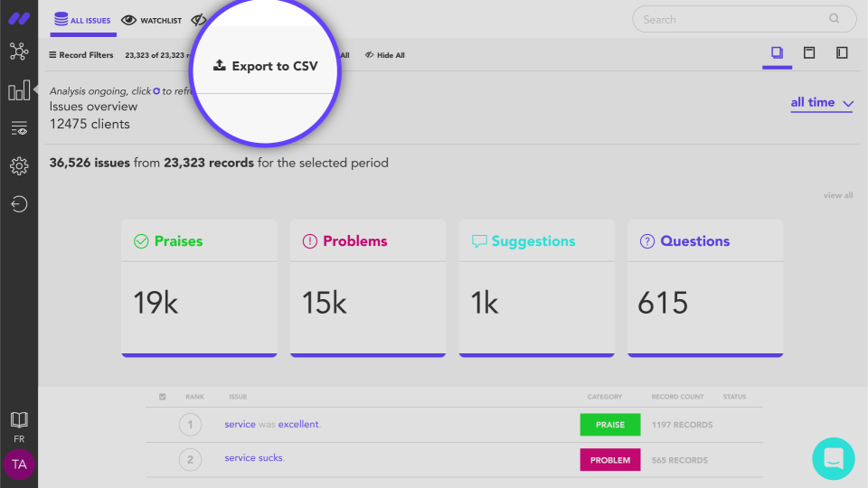
Task: Expand the 'all time' period dropdown
Action: [821, 103]
